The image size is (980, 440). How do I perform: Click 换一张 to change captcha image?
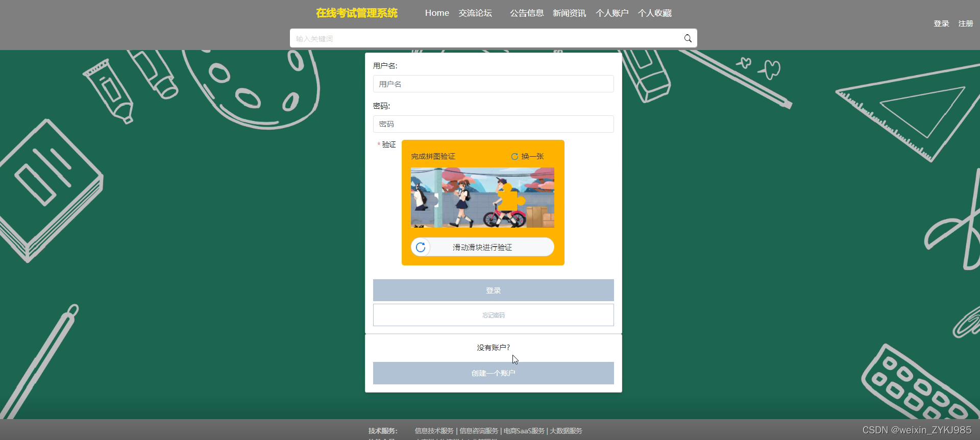(x=532, y=157)
